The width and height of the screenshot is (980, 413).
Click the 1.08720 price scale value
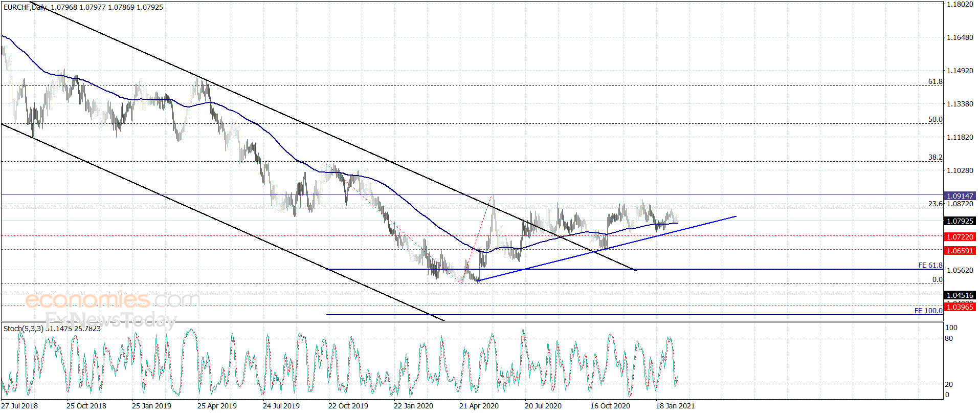coord(960,204)
